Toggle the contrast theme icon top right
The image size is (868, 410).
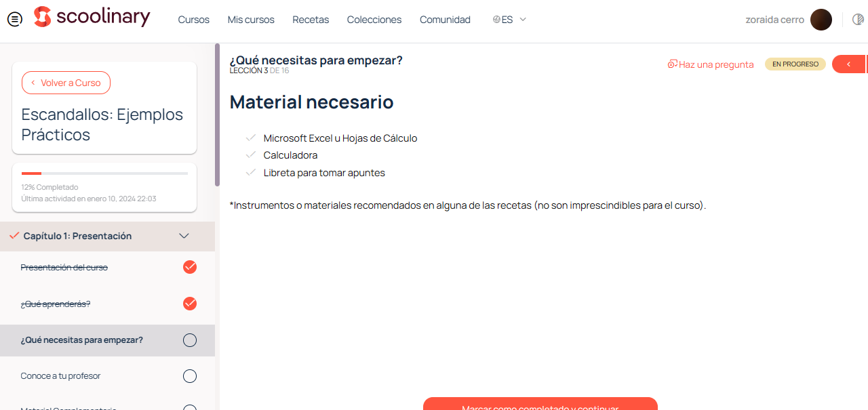(857, 19)
